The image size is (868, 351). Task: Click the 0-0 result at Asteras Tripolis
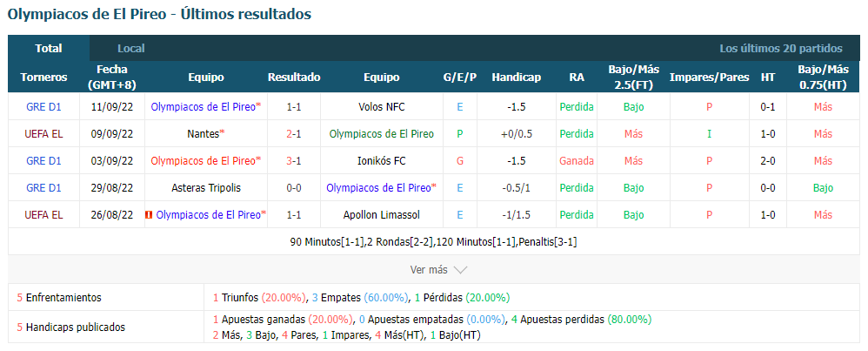pyautogui.click(x=294, y=188)
